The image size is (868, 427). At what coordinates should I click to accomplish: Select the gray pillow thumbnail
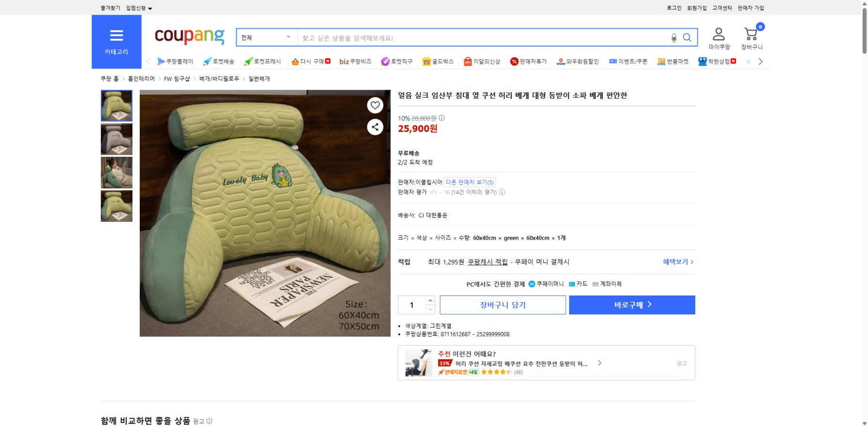point(116,139)
